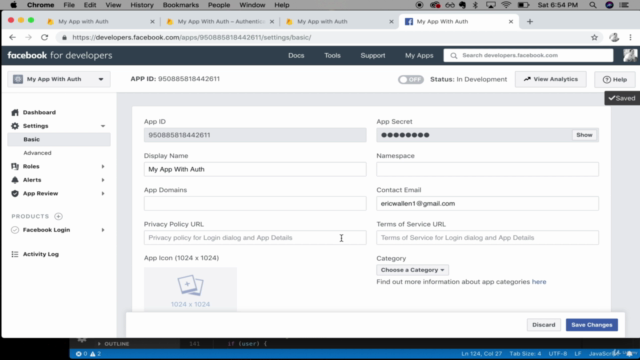Click the Roles icon in sidebar
640x360 pixels.
pyautogui.click(x=15, y=166)
